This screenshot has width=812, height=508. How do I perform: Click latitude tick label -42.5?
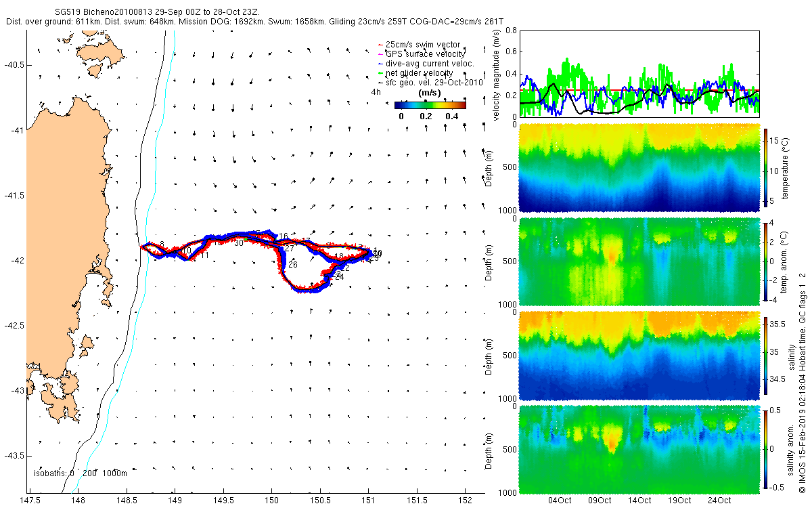click(x=13, y=326)
